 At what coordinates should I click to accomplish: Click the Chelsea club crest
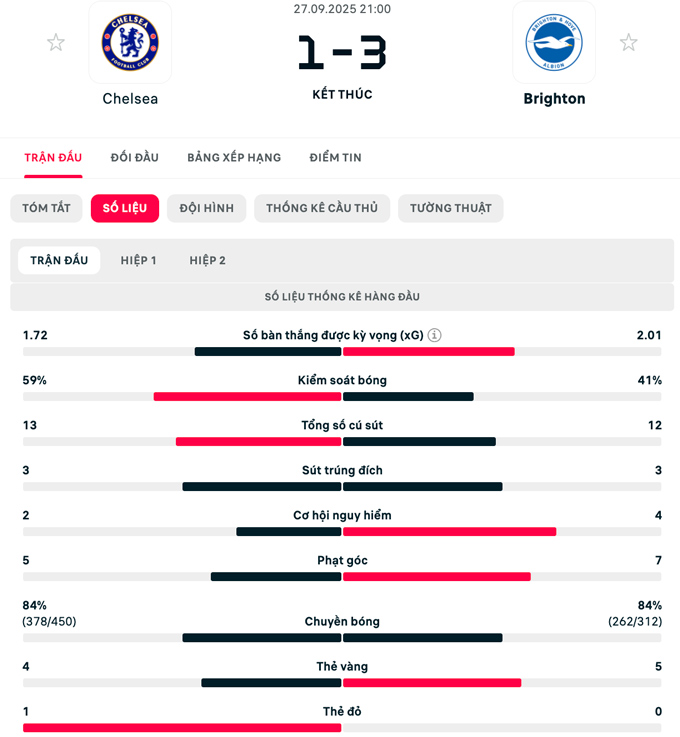point(130,43)
